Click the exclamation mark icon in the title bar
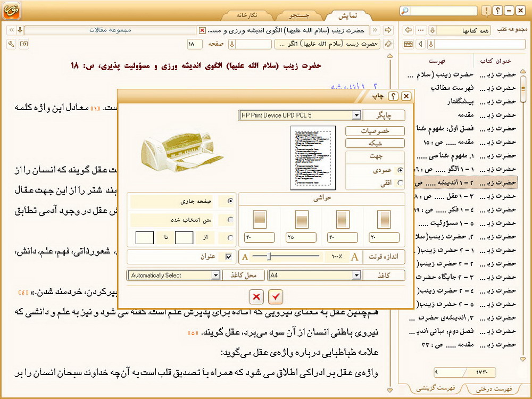The image size is (532, 399). point(486,11)
